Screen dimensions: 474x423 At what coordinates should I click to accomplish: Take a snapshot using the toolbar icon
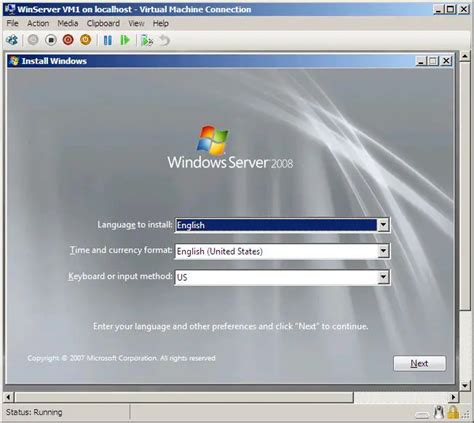(x=147, y=41)
